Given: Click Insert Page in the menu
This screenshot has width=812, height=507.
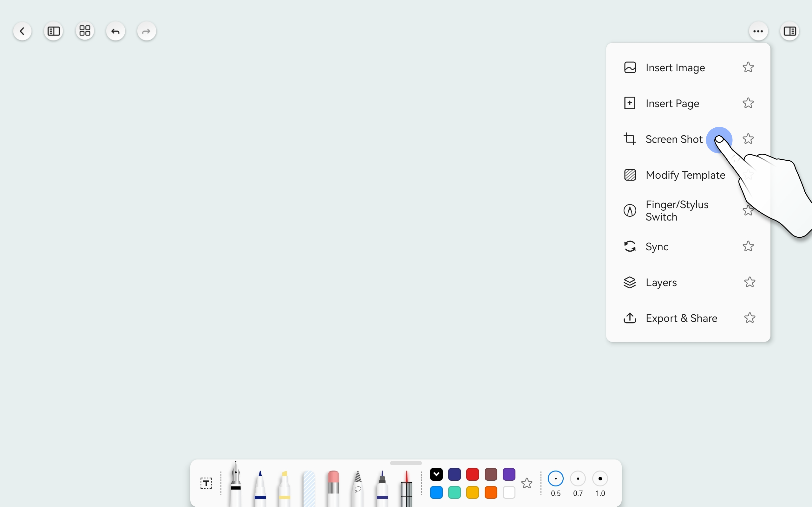Looking at the screenshot, I should [x=672, y=103].
